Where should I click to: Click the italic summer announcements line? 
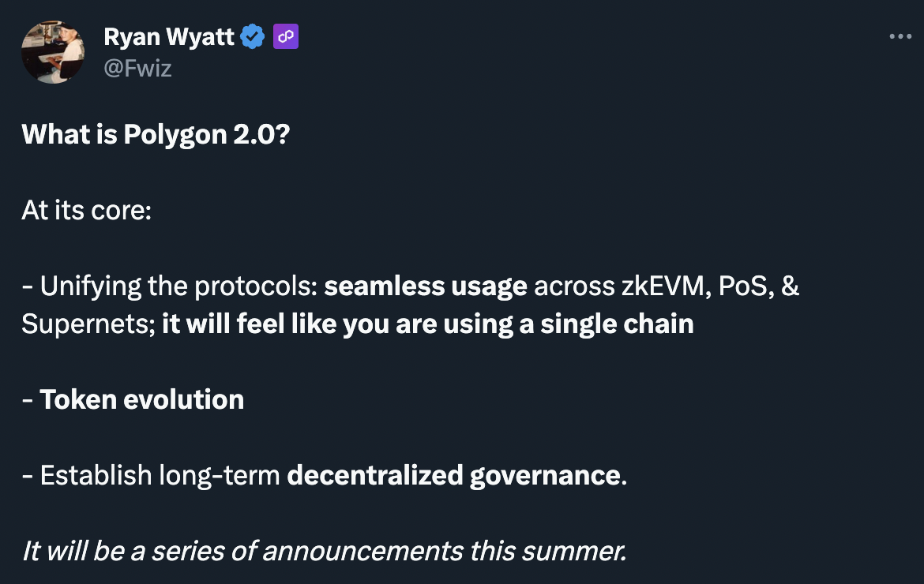[x=321, y=551]
